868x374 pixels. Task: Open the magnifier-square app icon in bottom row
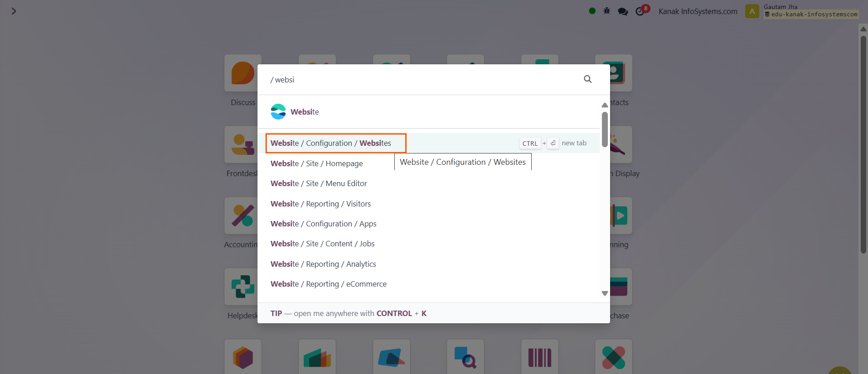[466, 358]
